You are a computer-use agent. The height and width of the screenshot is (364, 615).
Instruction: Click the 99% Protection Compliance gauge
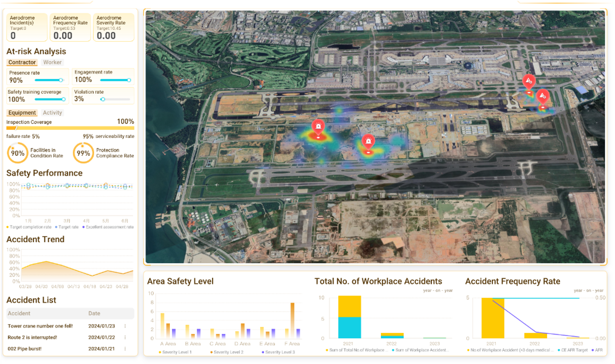[83, 153]
